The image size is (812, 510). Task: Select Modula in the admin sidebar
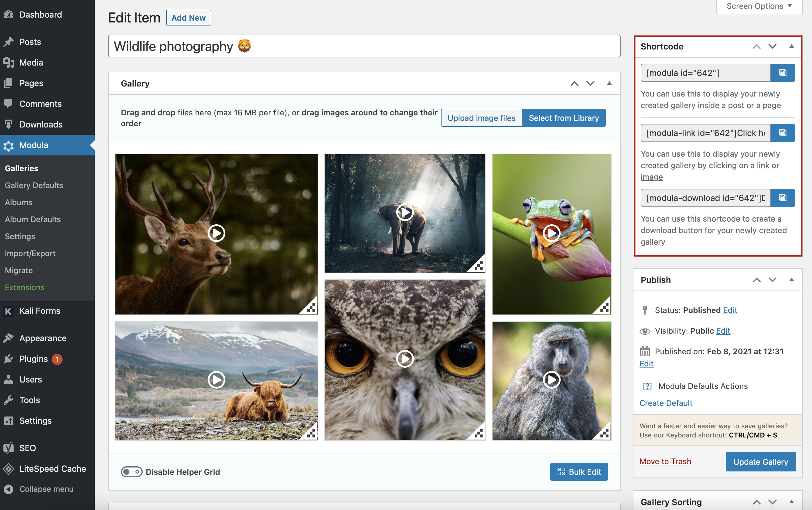33,145
